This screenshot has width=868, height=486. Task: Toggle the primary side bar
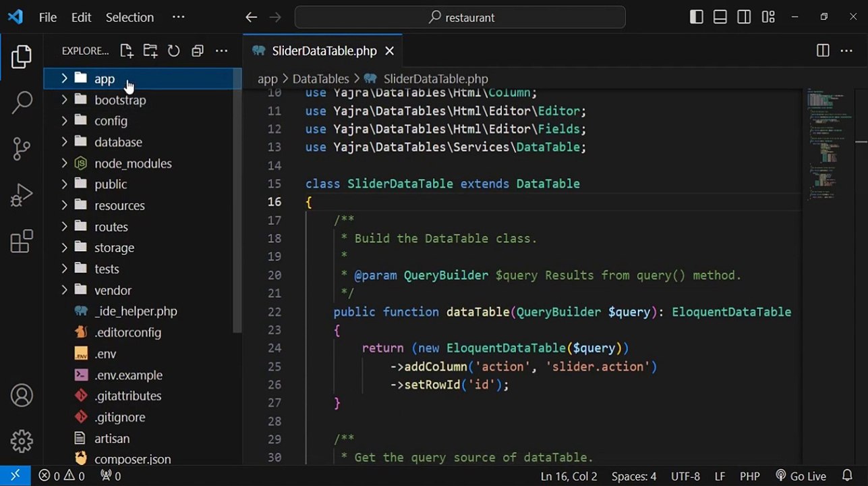point(697,17)
